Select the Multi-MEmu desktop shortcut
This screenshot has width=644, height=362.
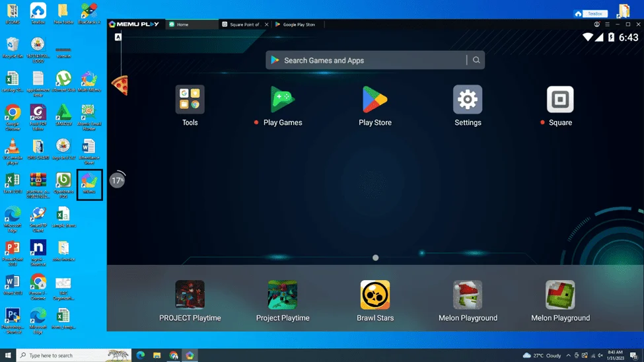[x=89, y=81]
